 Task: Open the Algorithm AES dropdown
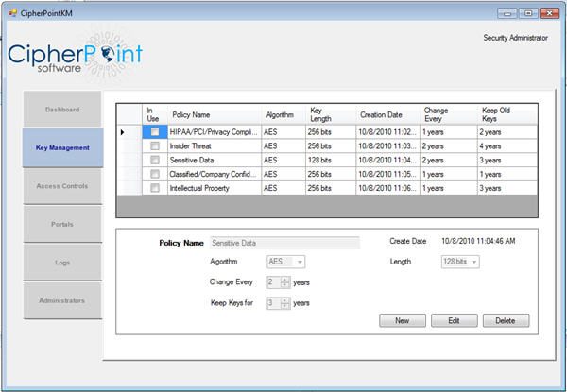pyautogui.click(x=300, y=262)
